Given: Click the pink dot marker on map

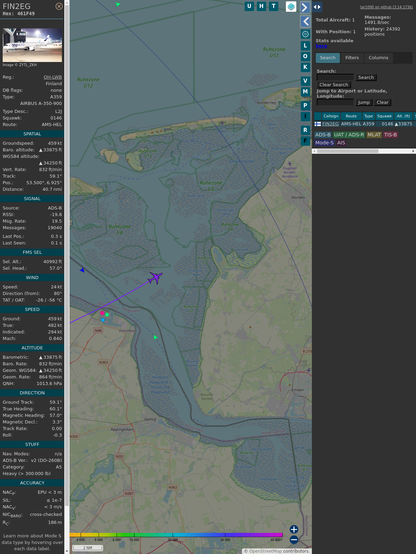Looking at the screenshot, I should pos(102,313).
